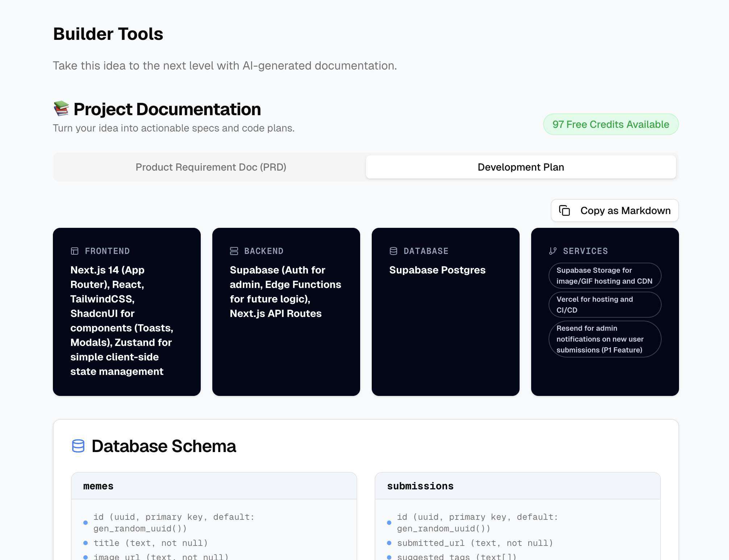Viewport: 729px width, 560px height.
Task: Click the Backend server icon
Action: (234, 251)
